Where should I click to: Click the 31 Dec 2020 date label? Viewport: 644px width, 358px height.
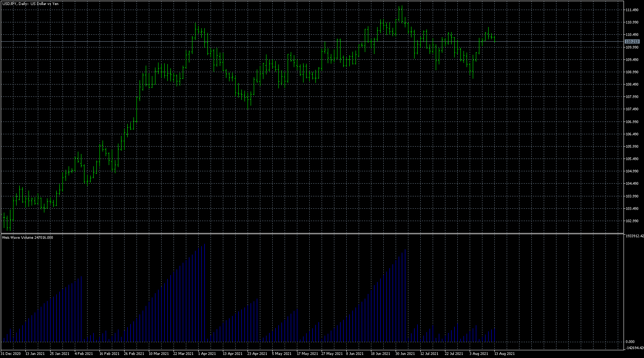tap(11, 354)
